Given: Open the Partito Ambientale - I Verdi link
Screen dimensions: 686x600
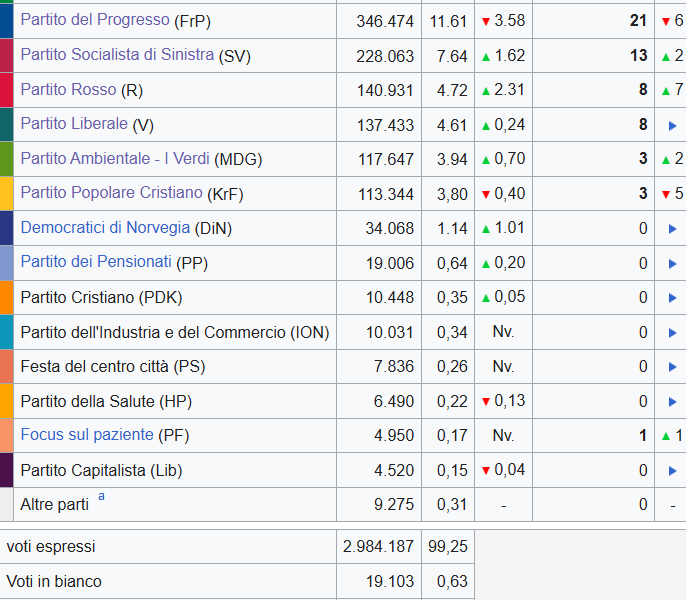Looking at the screenshot, I should tap(115, 159).
